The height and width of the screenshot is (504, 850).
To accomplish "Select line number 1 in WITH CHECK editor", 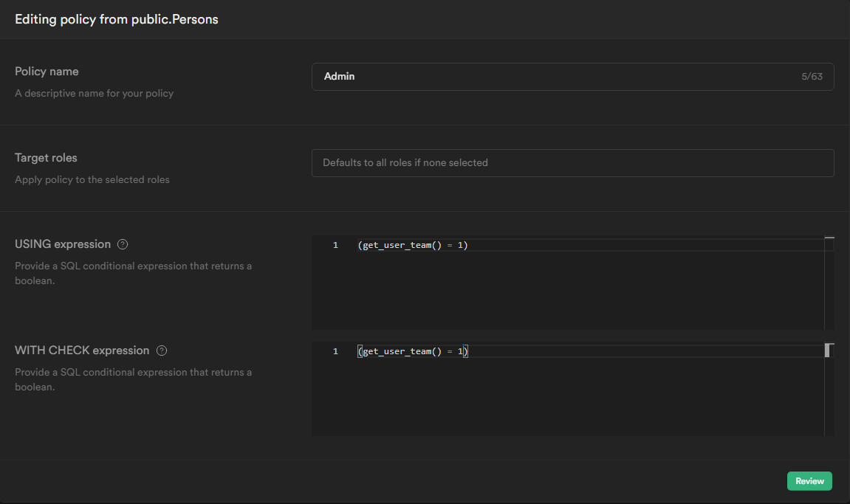I will click(x=335, y=351).
